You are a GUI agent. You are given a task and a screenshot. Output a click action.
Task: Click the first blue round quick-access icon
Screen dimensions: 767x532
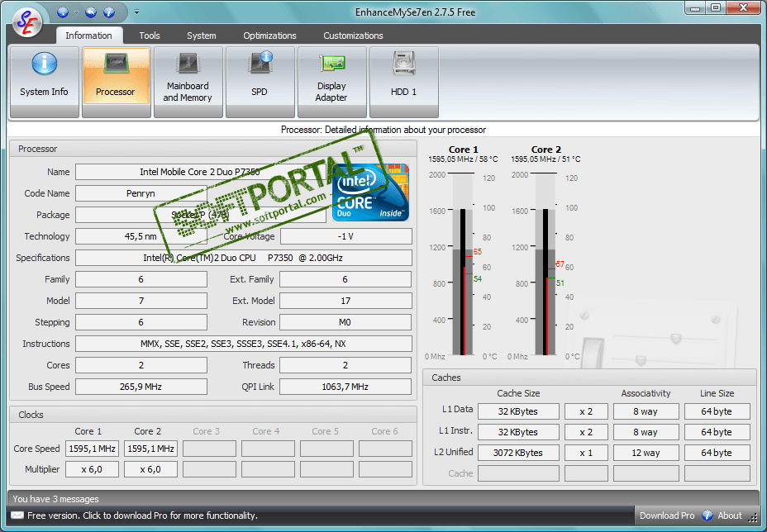click(x=63, y=12)
